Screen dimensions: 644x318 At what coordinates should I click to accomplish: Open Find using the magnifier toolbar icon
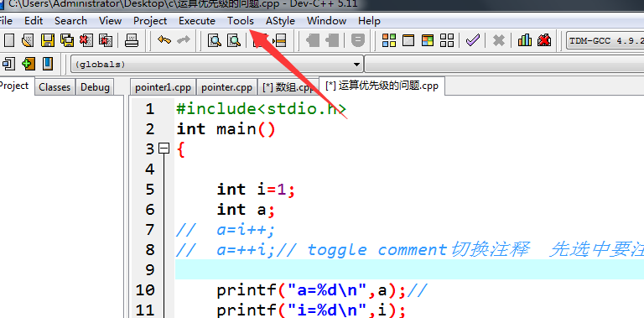pyautogui.click(x=215, y=40)
